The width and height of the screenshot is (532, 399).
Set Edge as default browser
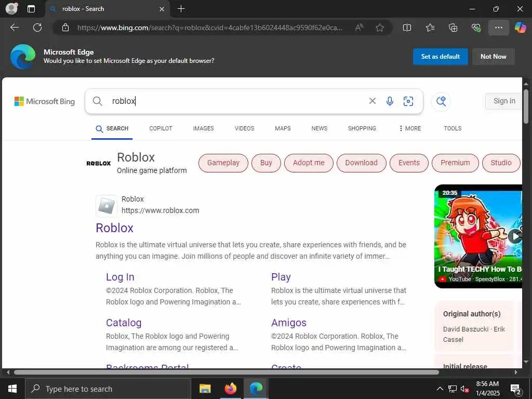click(441, 57)
